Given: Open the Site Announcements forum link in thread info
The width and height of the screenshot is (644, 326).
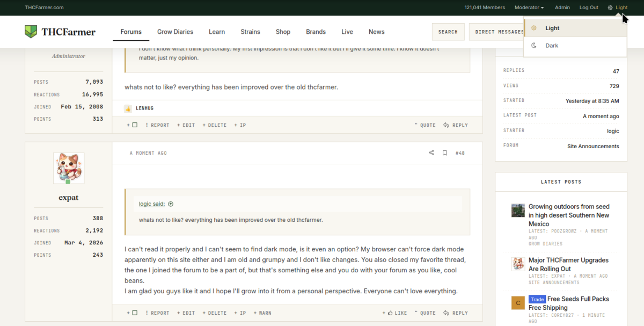Looking at the screenshot, I should 593,146.
